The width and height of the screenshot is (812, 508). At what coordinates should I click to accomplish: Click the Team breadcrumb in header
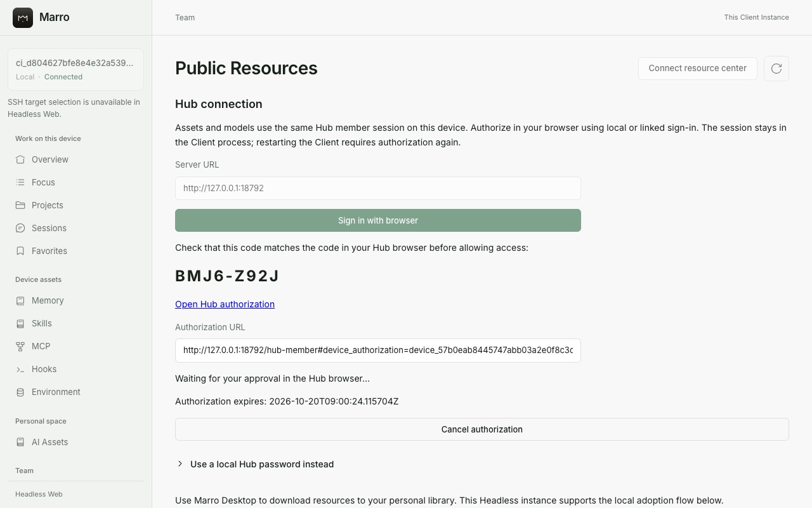click(x=185, y=18)
